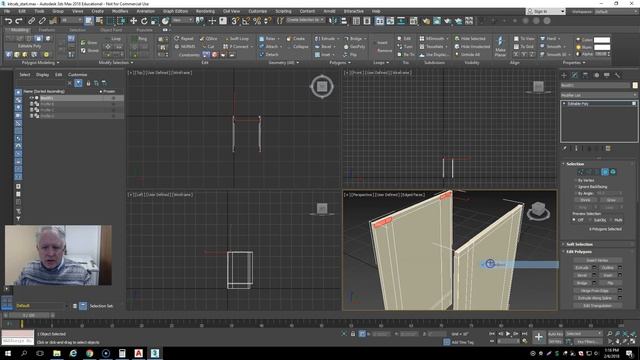This screenshot has width=640, height=360.
Task: Open the Modifiers menu
Action: pyautogui.click(x=120, y=11)
